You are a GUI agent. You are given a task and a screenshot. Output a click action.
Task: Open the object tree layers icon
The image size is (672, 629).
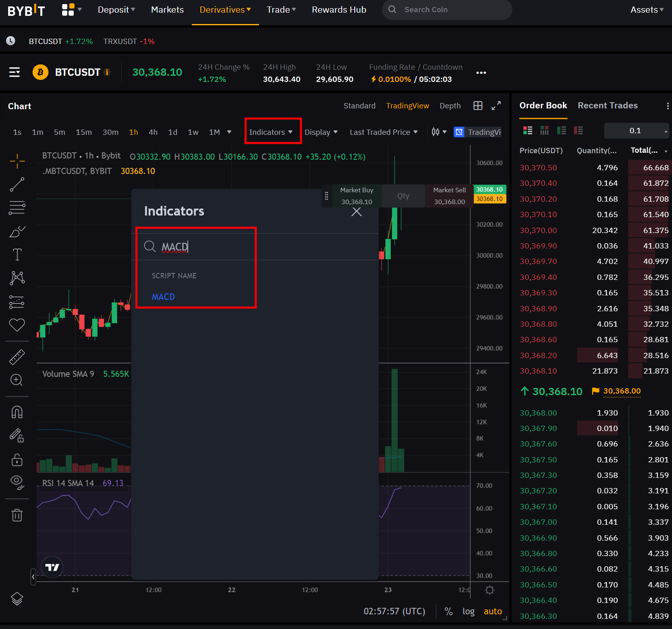tap(17, 598)
